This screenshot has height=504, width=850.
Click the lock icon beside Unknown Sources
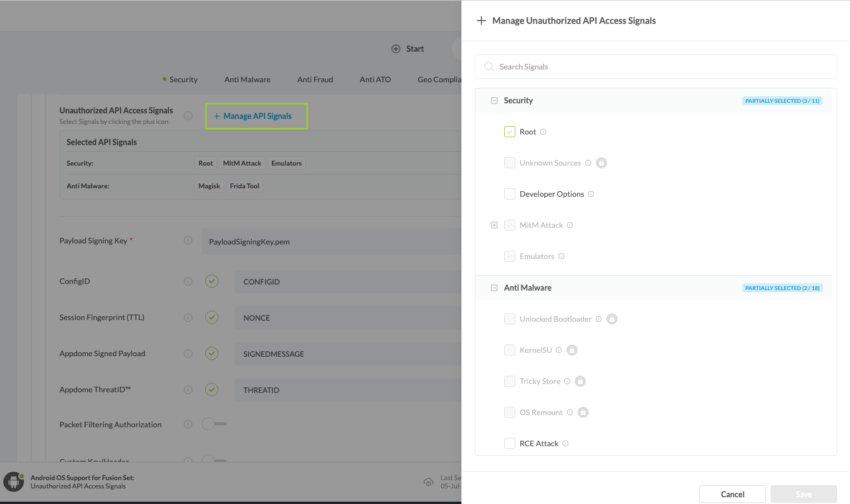click(602, 163)
